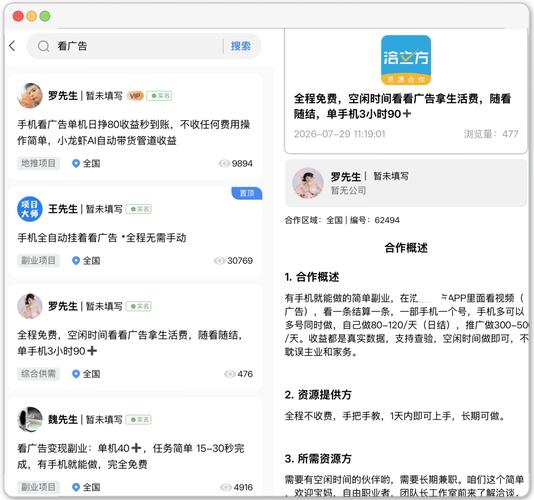This screenshot has width=534, height=500.
Task: Click the 3. 所需资源方 section heading
Action: pos(318,458)
